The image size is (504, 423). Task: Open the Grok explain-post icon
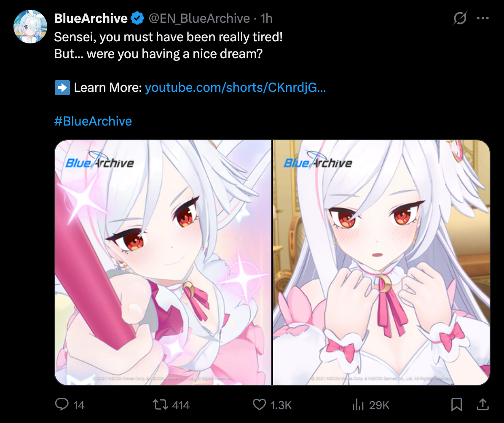(x=460, y=18)
